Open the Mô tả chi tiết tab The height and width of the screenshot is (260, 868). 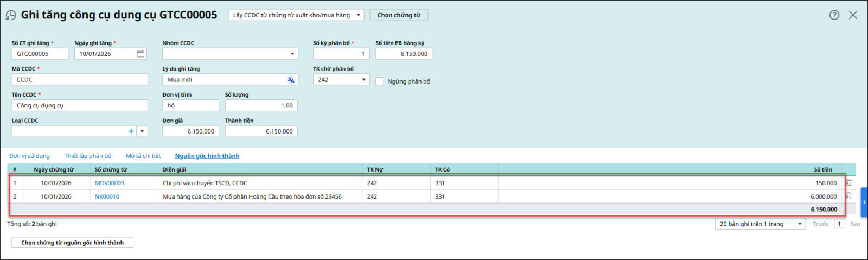(x=143, y=156)
